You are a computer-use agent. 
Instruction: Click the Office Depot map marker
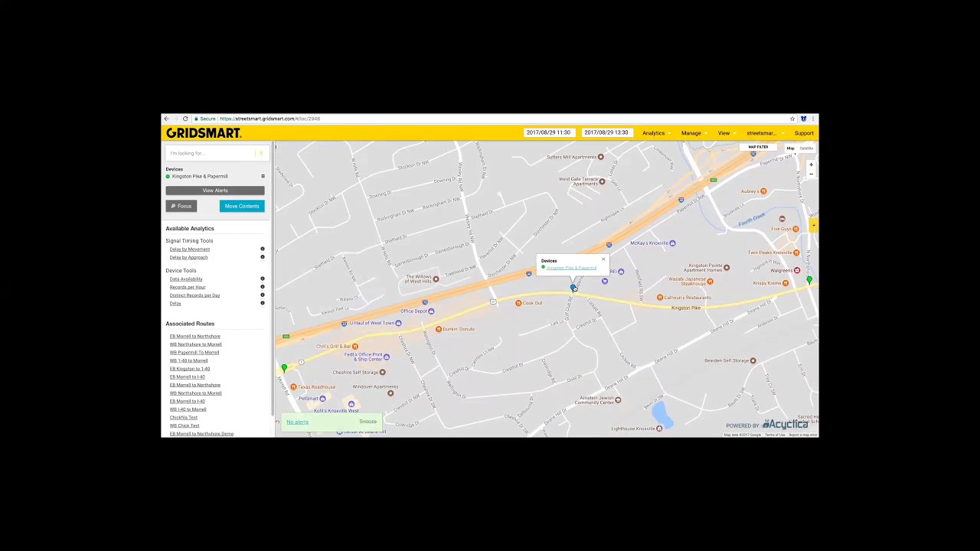tap(431, 311)
